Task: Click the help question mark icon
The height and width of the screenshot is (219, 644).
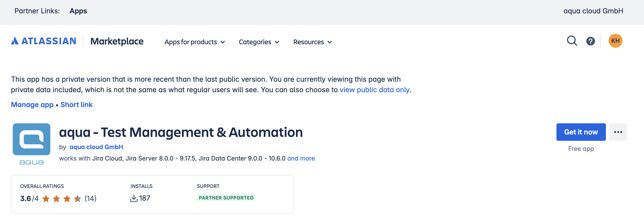Action: (590, 41)
